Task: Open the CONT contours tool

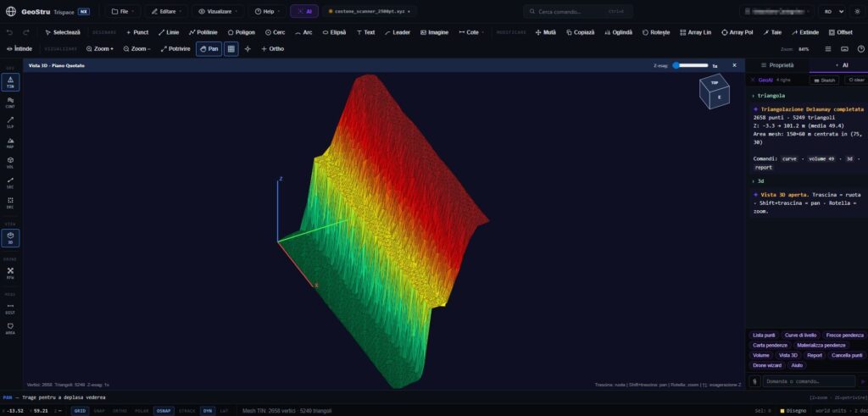Action: (10, 103)
